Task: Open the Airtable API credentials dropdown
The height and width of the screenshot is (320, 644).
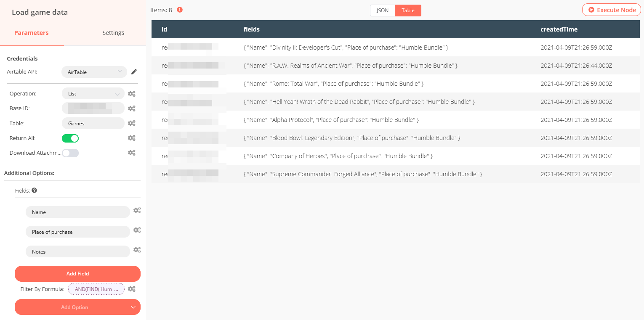Action: pos(94,72)
